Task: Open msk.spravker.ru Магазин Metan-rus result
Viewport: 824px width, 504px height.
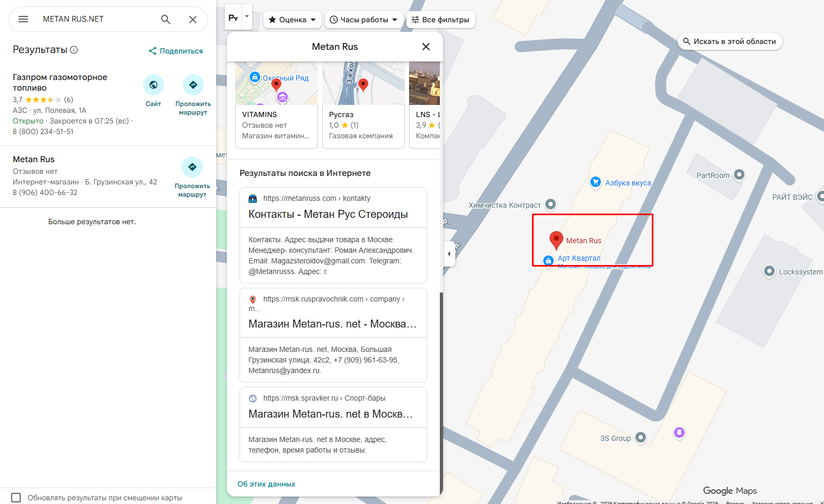Action: click(333, 425)
